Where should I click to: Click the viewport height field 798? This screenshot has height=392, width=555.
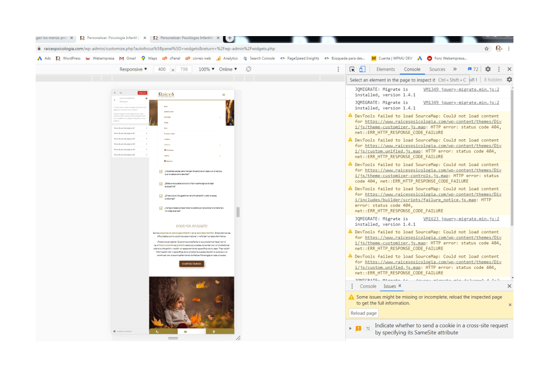(x=184, y=69)
